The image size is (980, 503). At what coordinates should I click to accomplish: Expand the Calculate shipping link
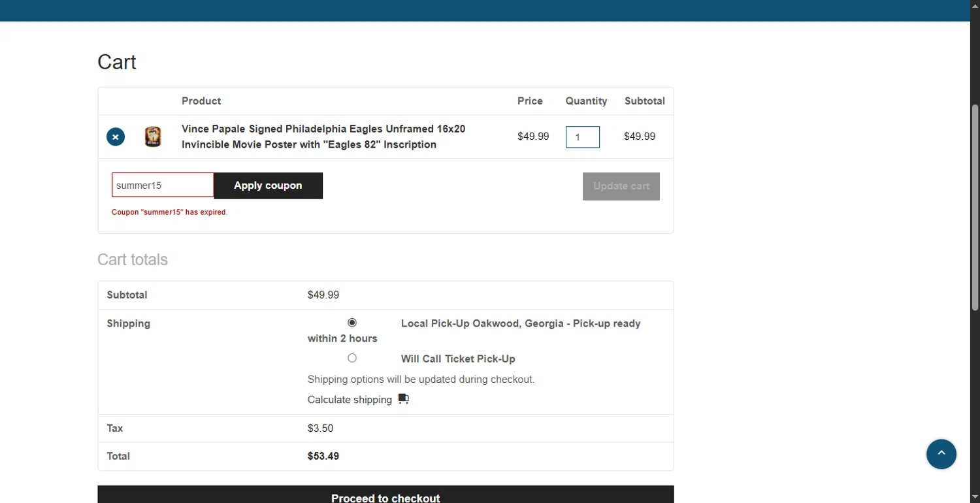coord(350,400)
